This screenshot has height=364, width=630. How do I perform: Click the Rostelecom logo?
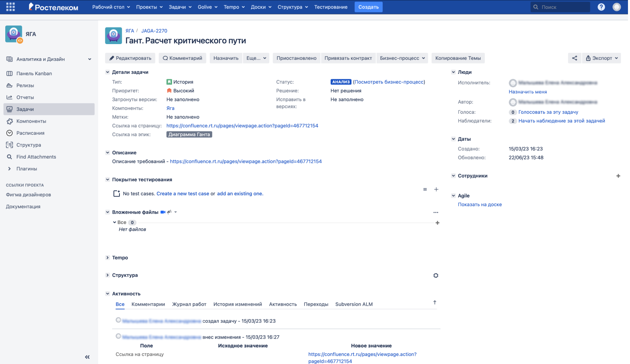pyautogui.click(x=53, y=7)
